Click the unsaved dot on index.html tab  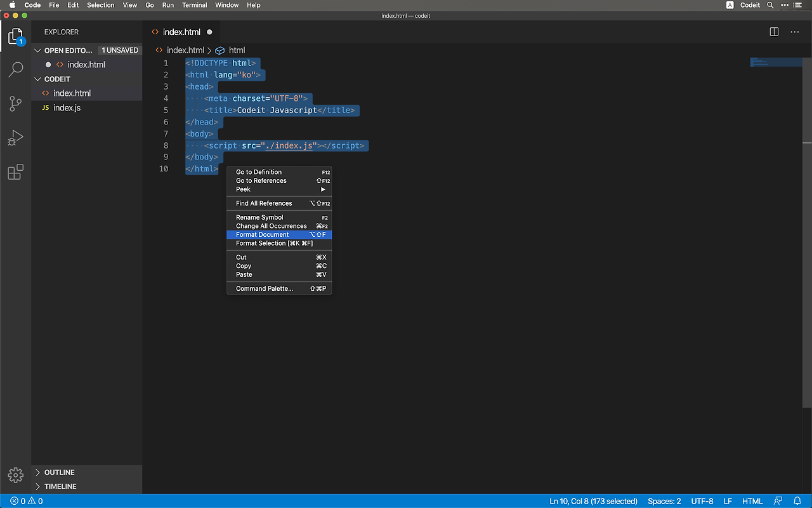click(209, 32)
